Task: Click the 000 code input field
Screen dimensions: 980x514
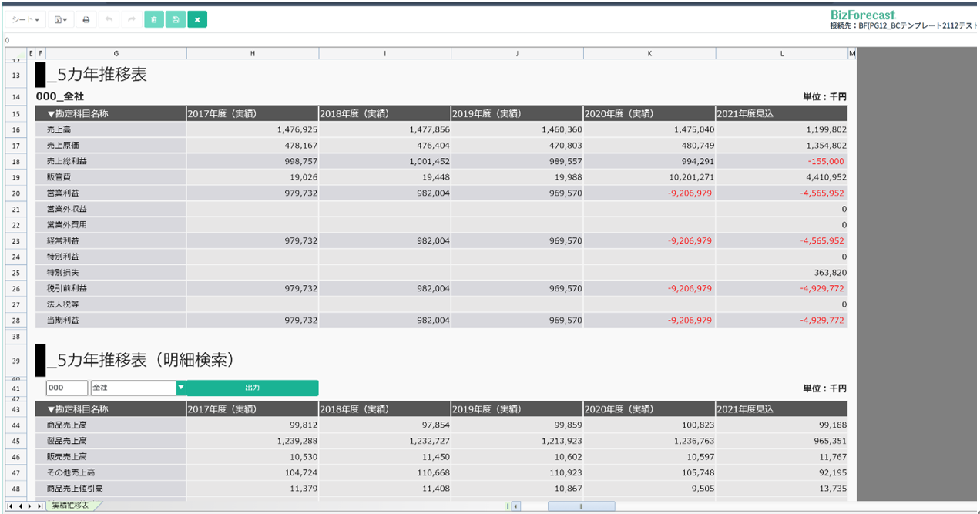Action: [x=66, y=388]
